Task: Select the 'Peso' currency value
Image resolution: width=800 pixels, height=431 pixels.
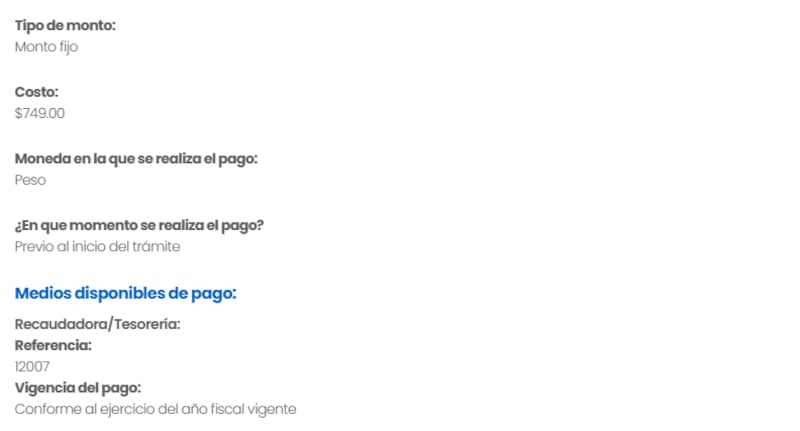Action: click(30, 181)
